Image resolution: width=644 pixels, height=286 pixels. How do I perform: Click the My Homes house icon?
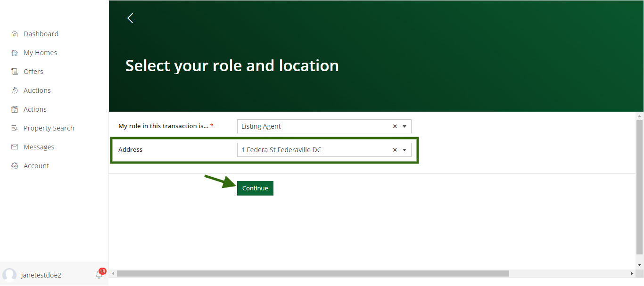click(15, 53)
